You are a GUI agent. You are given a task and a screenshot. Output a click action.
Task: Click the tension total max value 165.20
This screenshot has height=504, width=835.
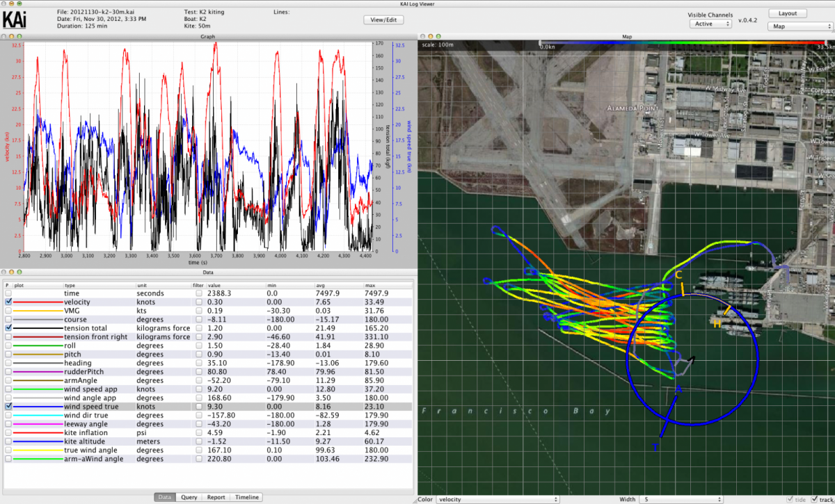(x=376, y=328)
